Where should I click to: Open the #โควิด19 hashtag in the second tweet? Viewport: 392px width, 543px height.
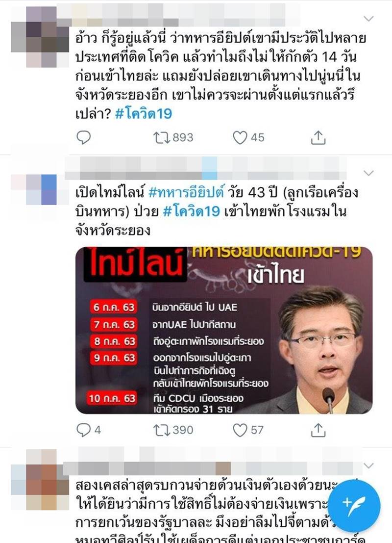click(191, 211)
